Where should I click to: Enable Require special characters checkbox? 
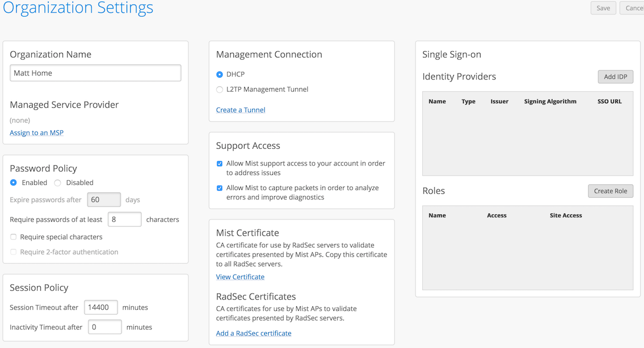click(14, 237)
